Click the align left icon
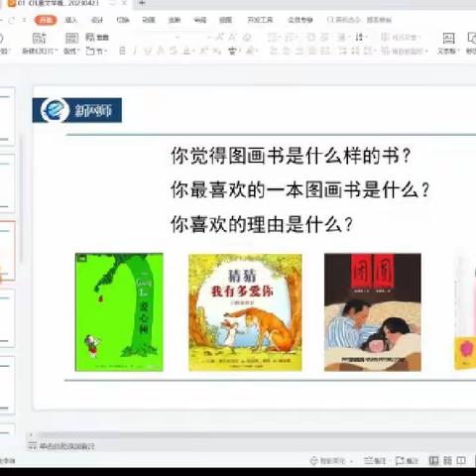This screenshot has width=476, height=476. pos(274,51)
